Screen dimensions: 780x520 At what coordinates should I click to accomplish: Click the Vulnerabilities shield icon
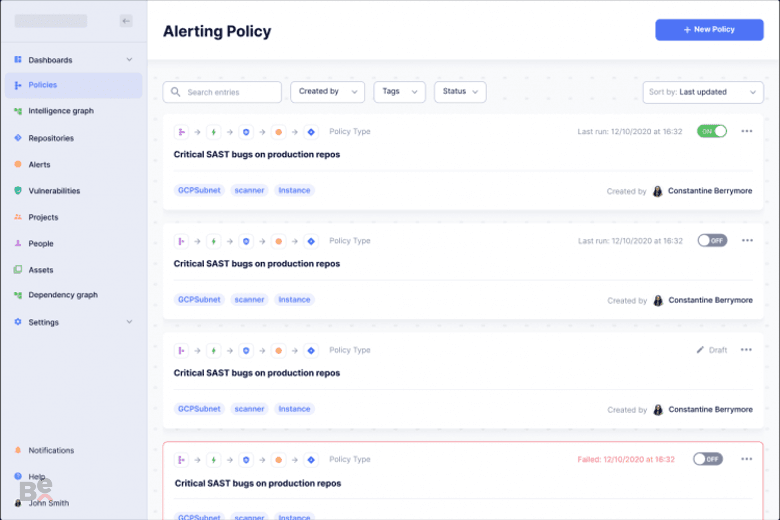(x=18, y=191)
